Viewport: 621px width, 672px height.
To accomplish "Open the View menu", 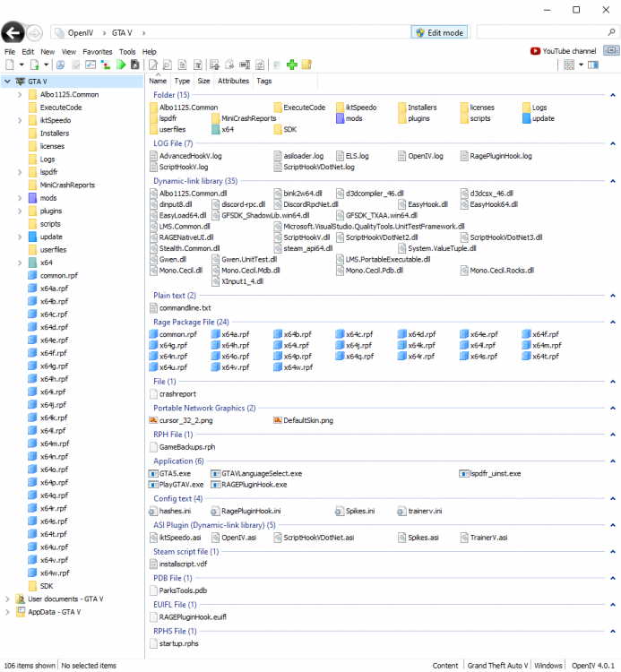I will pos(69,51).
